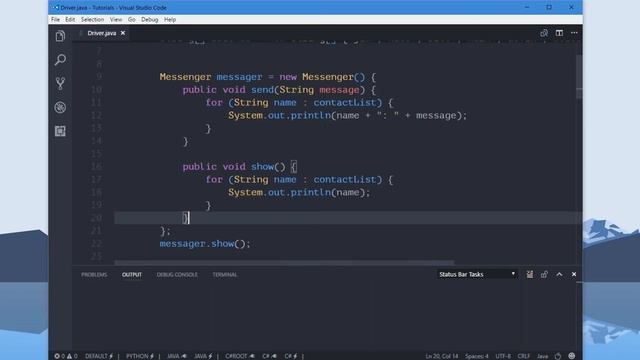Open the Selection menu
The height and width of the screenshot is (360, 640).
coord(92,20)
